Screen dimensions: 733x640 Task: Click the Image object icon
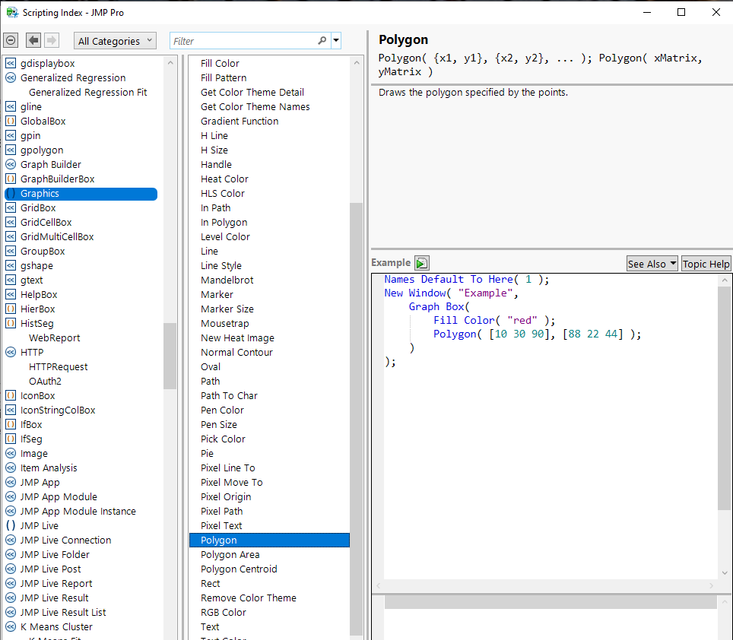[x=10, y=453]
